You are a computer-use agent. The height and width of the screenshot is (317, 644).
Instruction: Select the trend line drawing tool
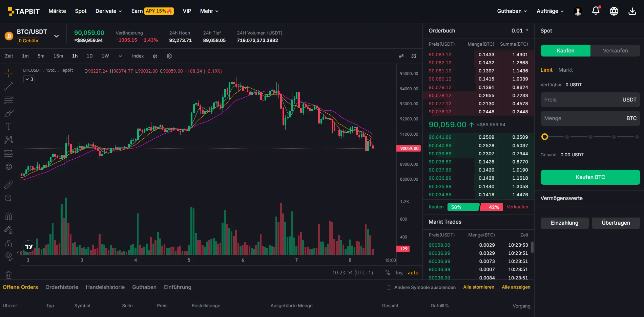[9, 86]
